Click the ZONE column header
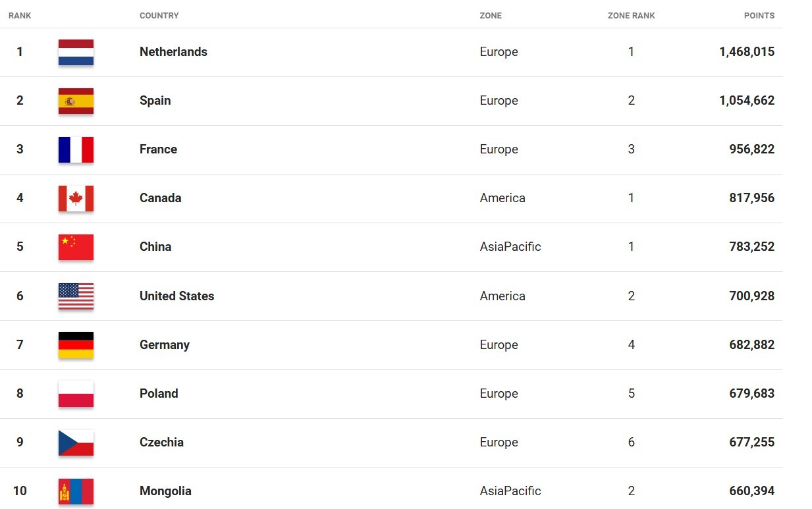This screenshot has width=812, height=509. pyautogui.click(x=491, y=16)
